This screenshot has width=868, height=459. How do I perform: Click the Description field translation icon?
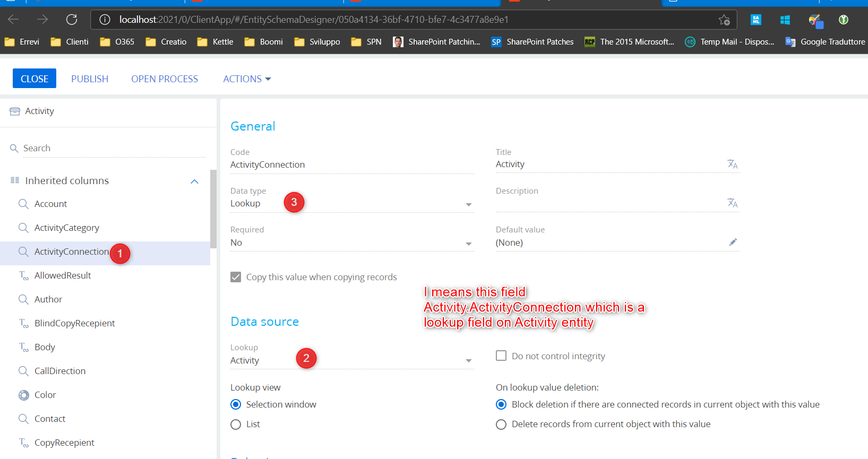click(x=733, y=203)
